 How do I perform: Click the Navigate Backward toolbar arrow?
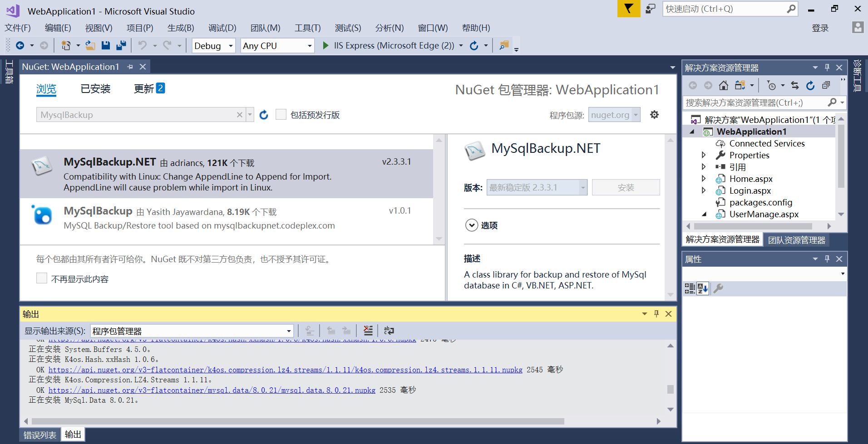pos(20,45)
